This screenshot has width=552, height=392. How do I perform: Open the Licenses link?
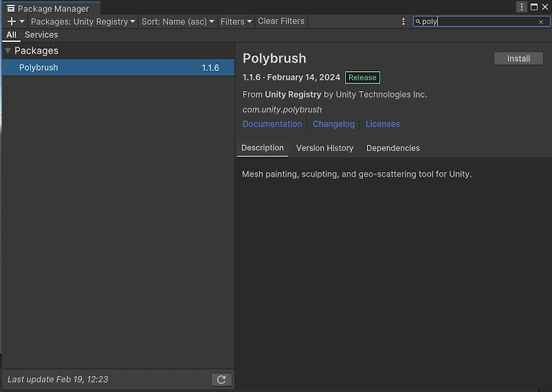382,124
